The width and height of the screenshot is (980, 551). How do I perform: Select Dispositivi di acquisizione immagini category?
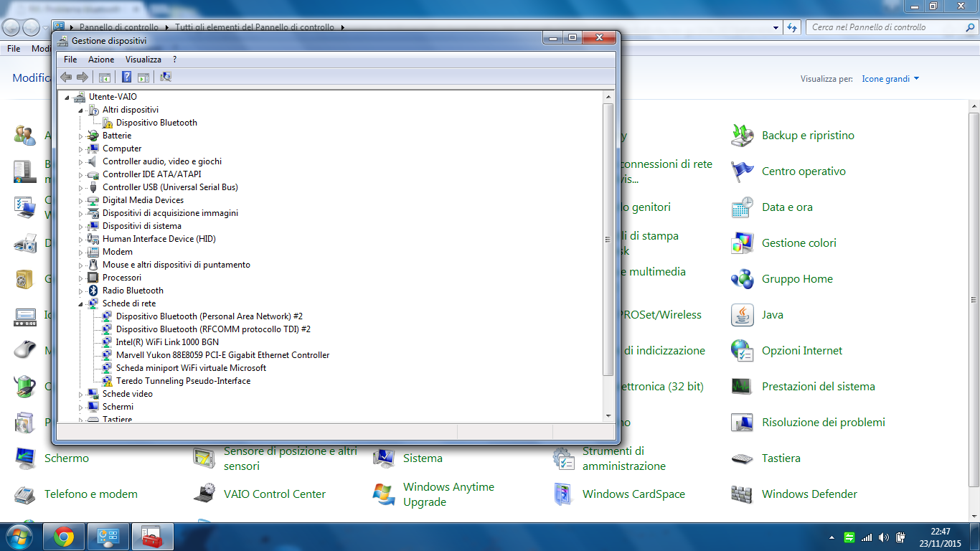[x=170, y=213]
